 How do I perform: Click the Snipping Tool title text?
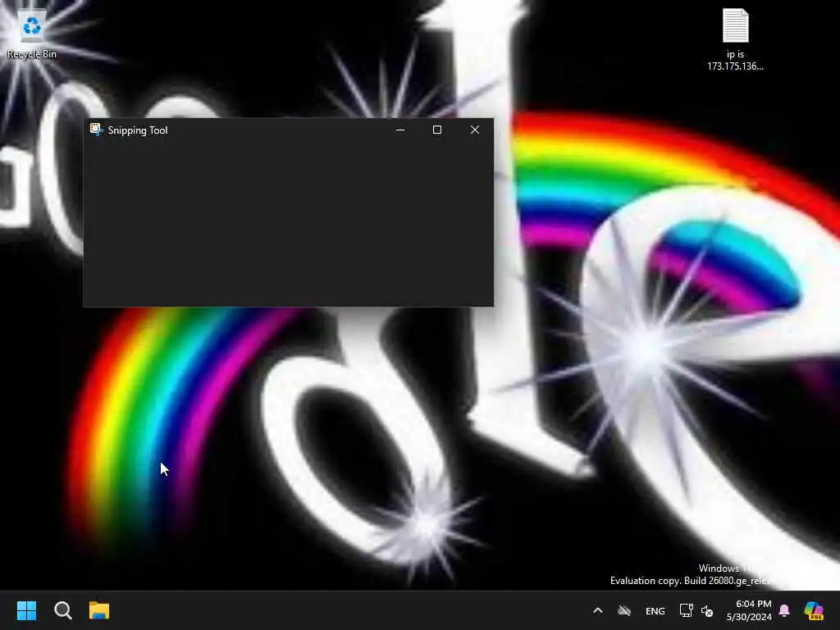click(x=138, y=130)
